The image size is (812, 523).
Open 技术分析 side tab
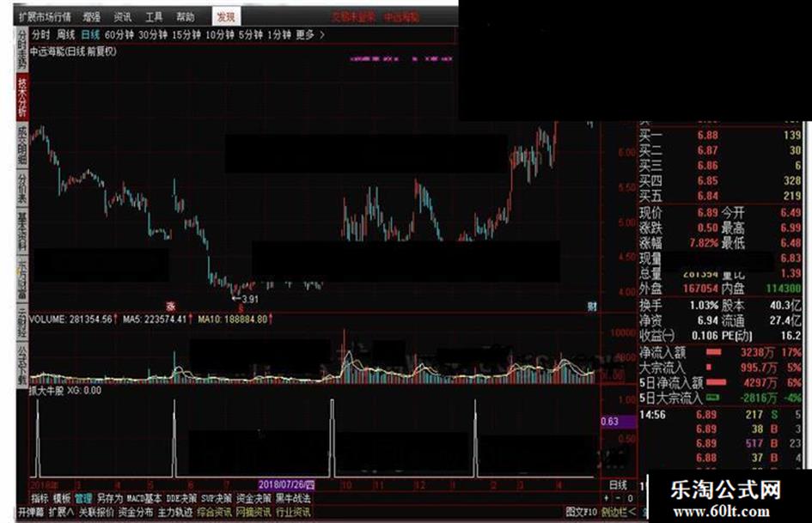coord(21,97)
